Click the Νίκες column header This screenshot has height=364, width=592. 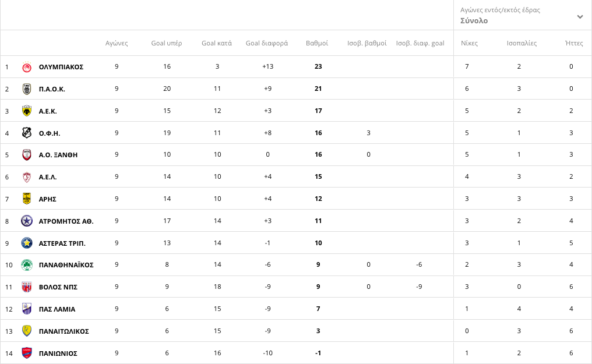coord(469,43)
